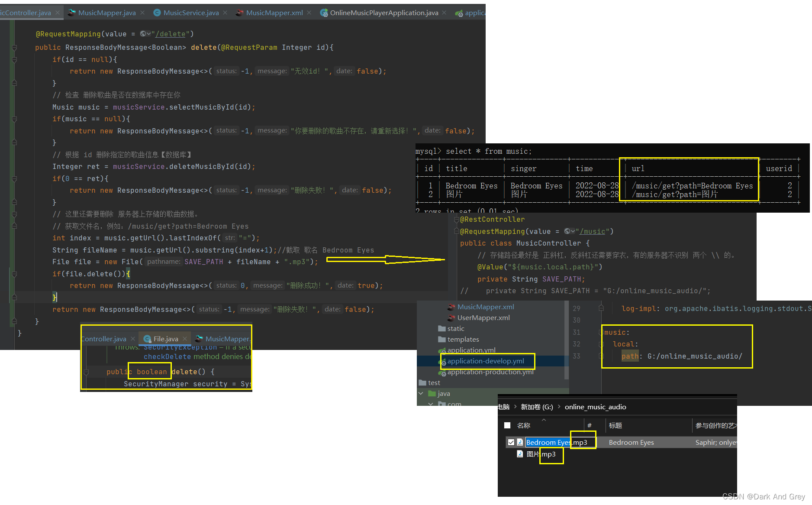Click line number 33 in the YAML gutter
The width and height of the screenshot is (812, 505).
tap(577, 356)
